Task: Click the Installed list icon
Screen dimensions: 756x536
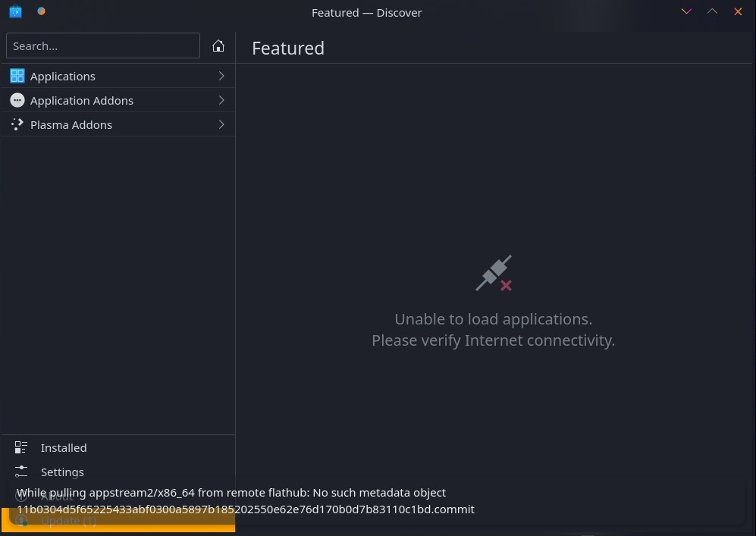Action: (20, 447)
